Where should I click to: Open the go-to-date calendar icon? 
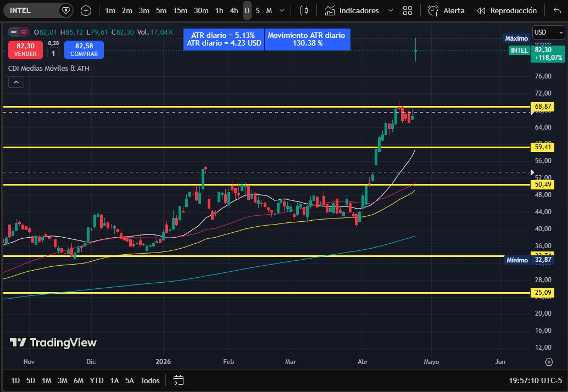click(x=178, y=380)
